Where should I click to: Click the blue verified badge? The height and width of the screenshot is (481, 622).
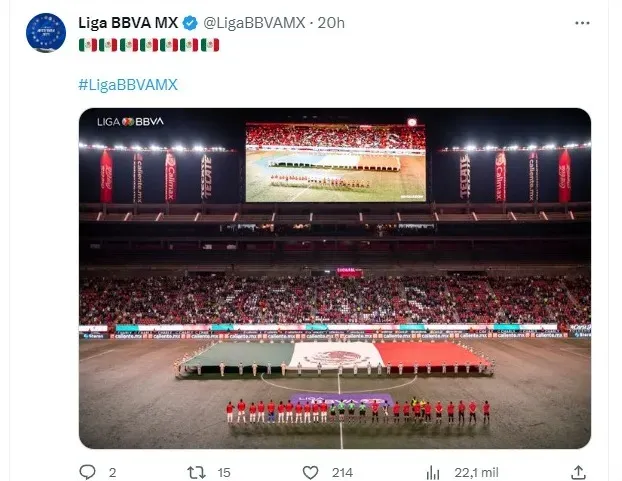click(x=190, y=23)
